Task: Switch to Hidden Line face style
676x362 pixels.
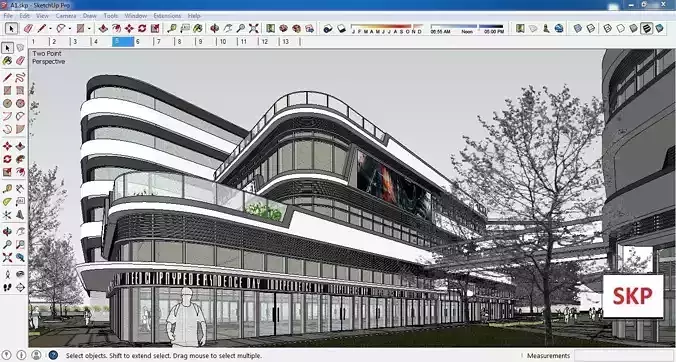Action: click(x=620, y=28)
